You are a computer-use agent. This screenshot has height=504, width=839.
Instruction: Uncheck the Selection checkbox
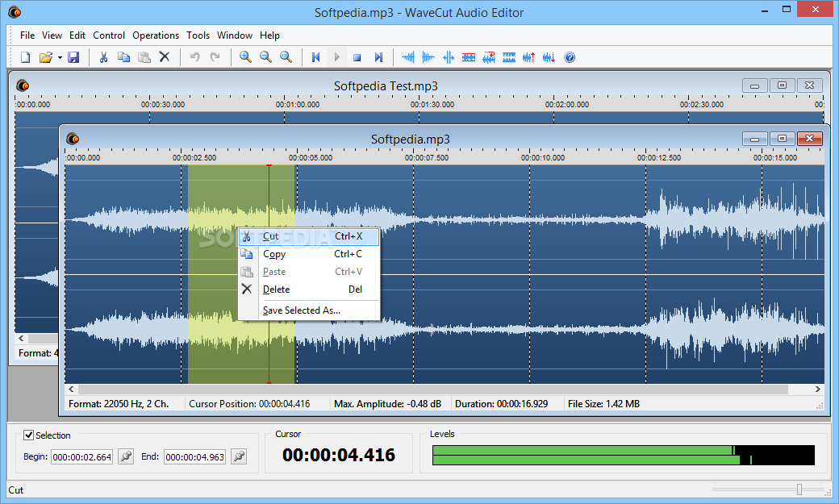[x=29, y=435]
